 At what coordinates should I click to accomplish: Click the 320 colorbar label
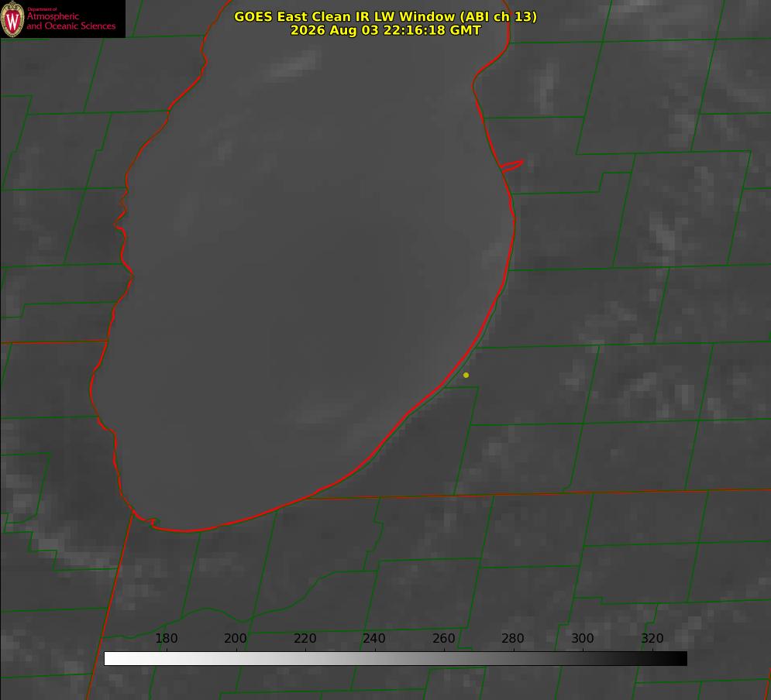[652, 638]
